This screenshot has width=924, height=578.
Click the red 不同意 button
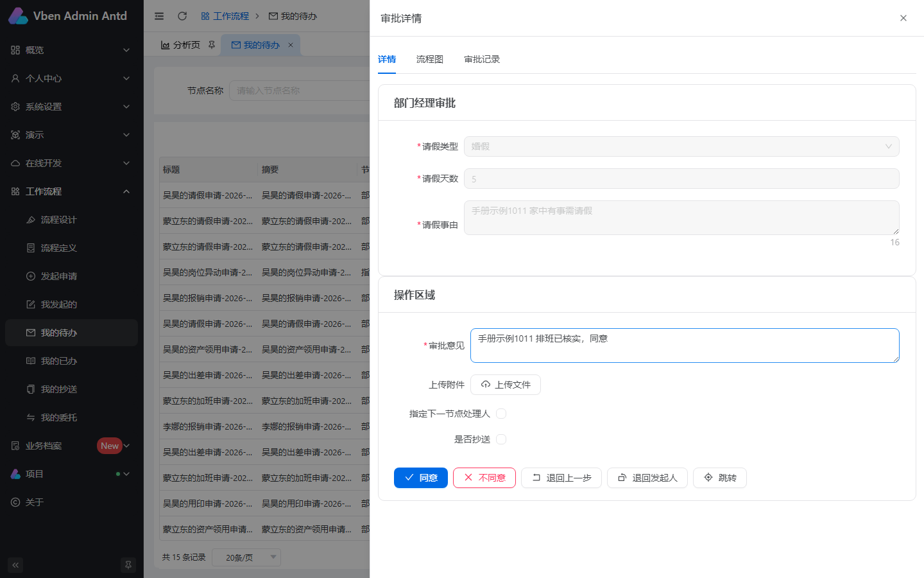[x=484, y=478]
